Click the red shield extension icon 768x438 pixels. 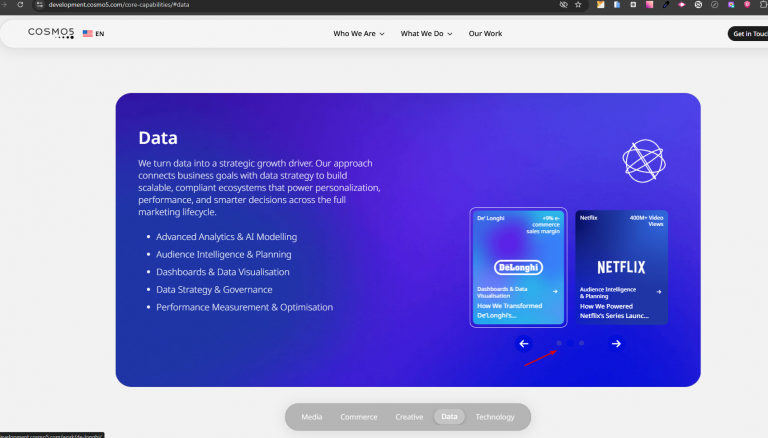click(x=747, y=4)
